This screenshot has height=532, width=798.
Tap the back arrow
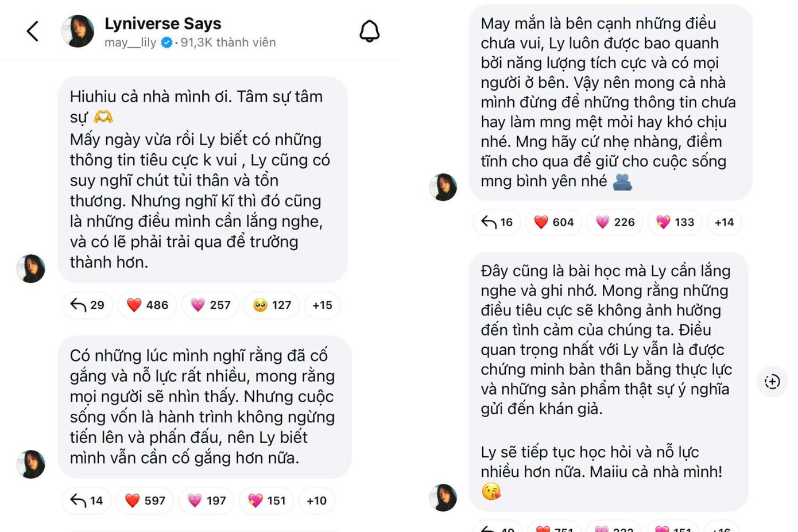pyautogui.click(x=33, y=31)
